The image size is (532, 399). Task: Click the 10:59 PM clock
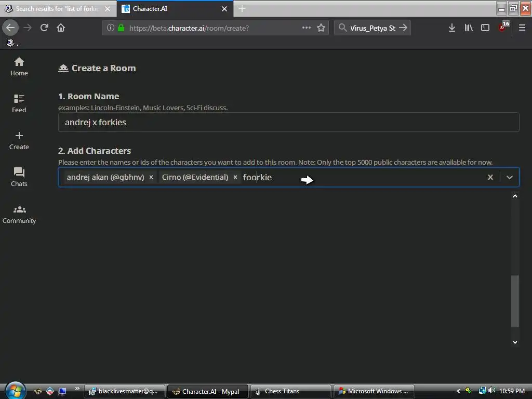512,391
